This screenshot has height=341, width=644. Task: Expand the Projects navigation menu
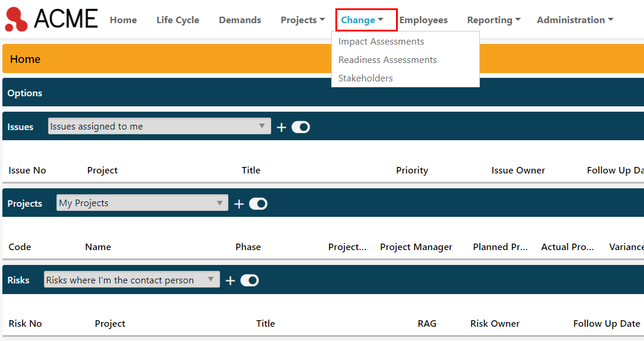pos(303,20)
